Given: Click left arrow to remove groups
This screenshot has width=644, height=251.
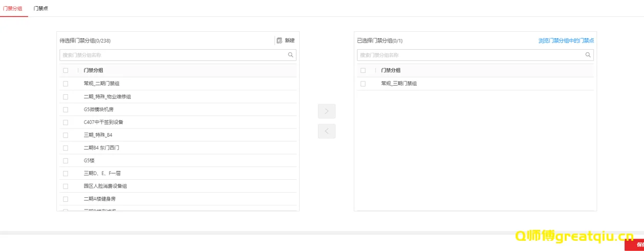Looking at the screenshot, I should (x=326, y=131).
